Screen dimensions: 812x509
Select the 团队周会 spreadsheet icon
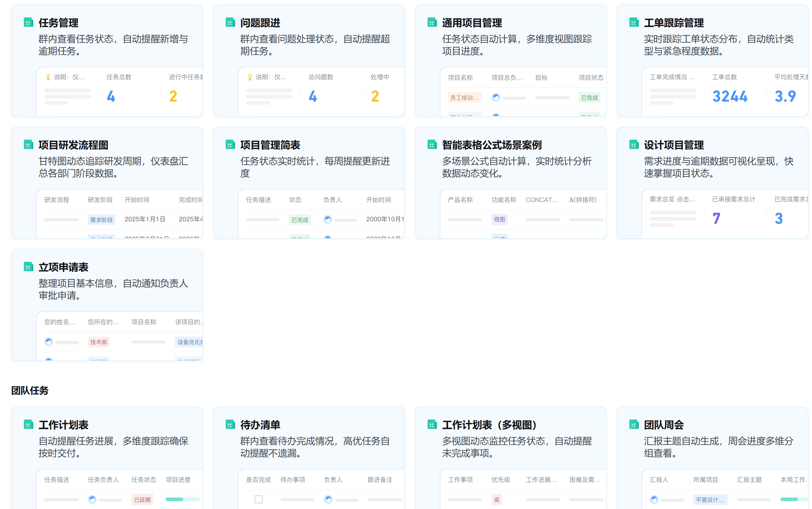coord(634,425)
